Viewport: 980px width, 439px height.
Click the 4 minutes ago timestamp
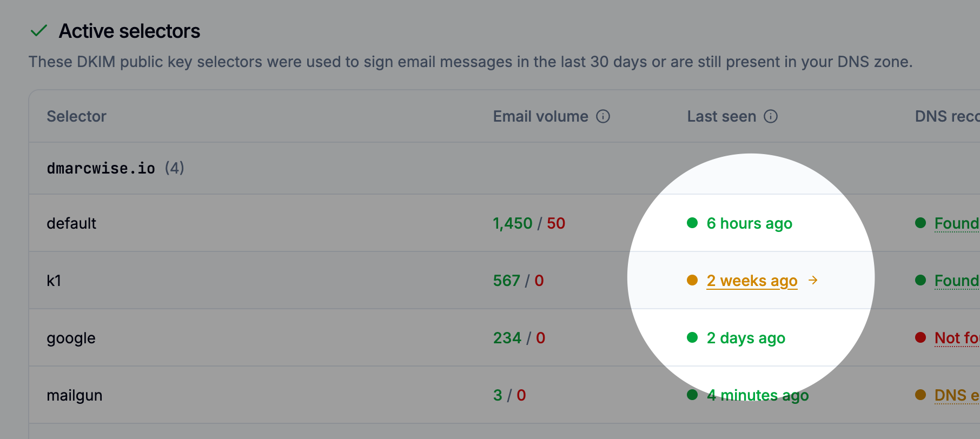757,395
